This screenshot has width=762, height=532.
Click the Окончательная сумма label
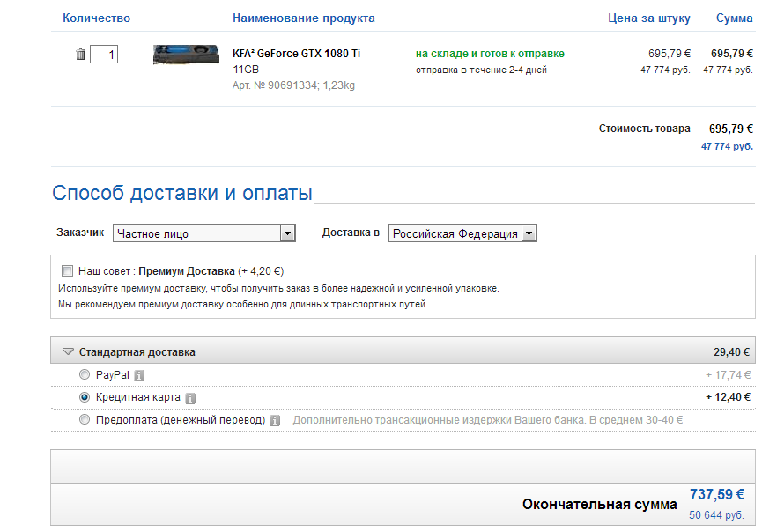(x=600, y=505)
